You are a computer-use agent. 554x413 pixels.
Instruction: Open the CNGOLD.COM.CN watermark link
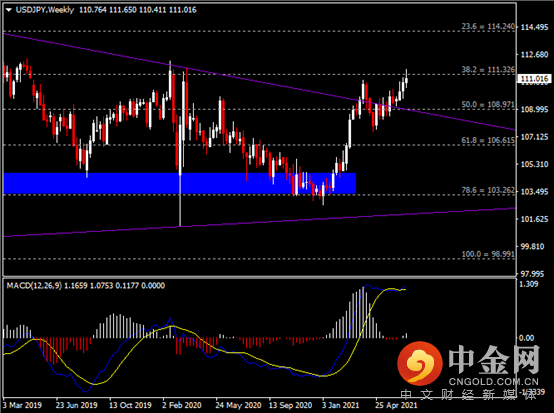click(x=494, y=382)
